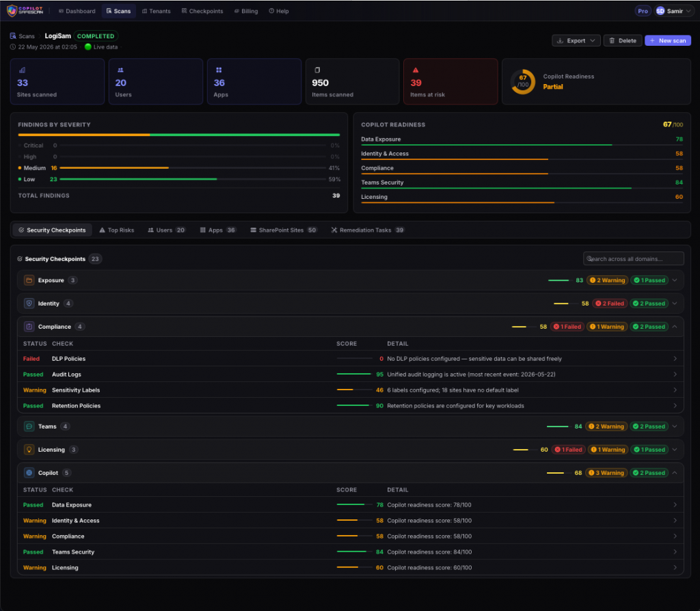This screenshot has height=611, width=700.
Task: Click the Licensing category bulb icon
Action: point(29,450)
